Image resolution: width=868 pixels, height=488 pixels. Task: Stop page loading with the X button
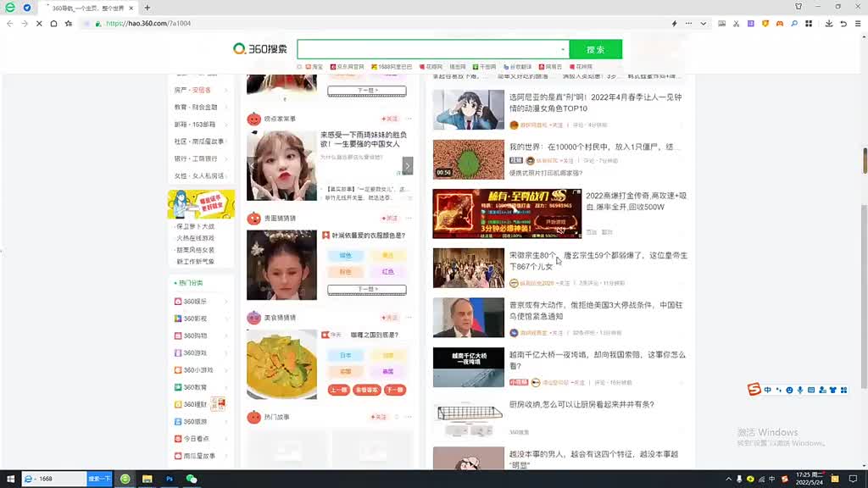(x=39, y=24)
